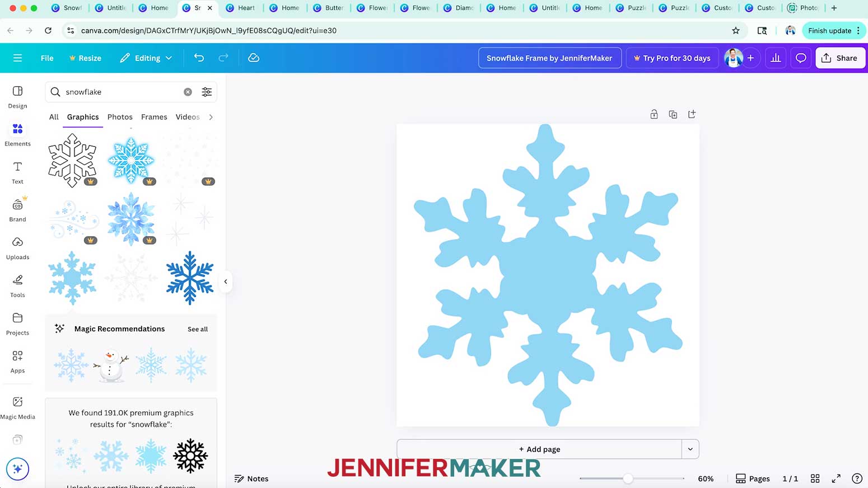
Task: Select the dark blue branched snowflake graphic
Action: [190, 278]
